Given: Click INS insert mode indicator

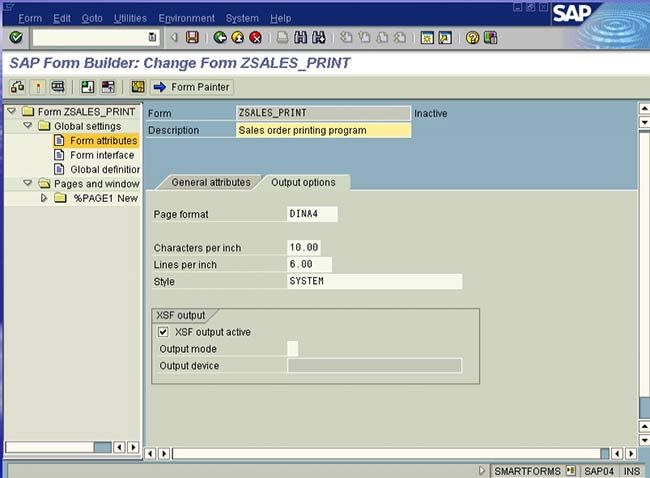Looking at the screenshot, I should 632,471.
